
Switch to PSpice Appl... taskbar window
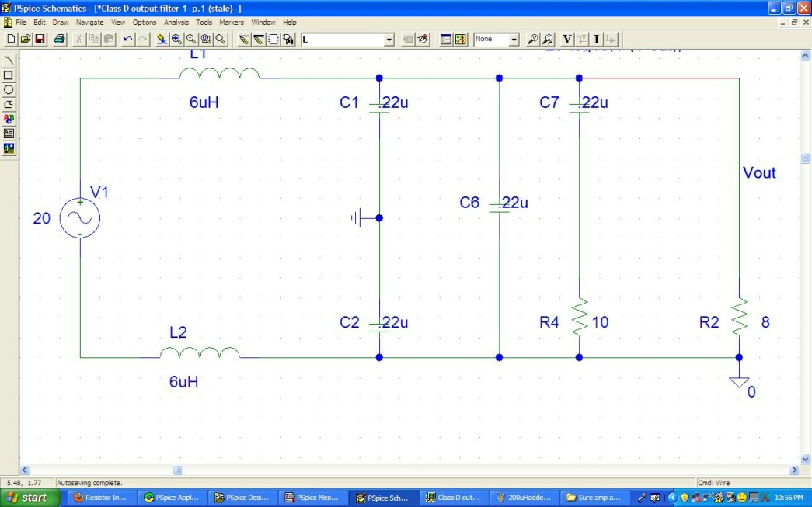(x=172, y=498)
